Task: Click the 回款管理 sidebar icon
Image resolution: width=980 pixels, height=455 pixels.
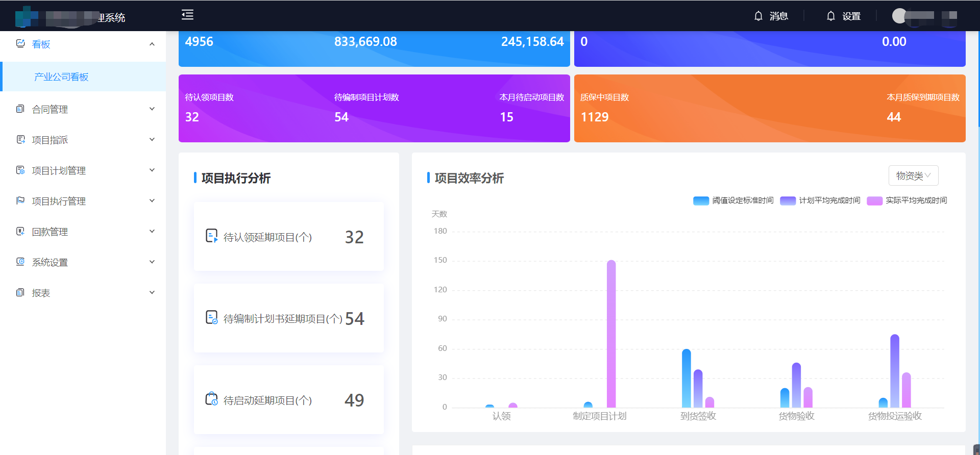Action: (x=20, y=231)
